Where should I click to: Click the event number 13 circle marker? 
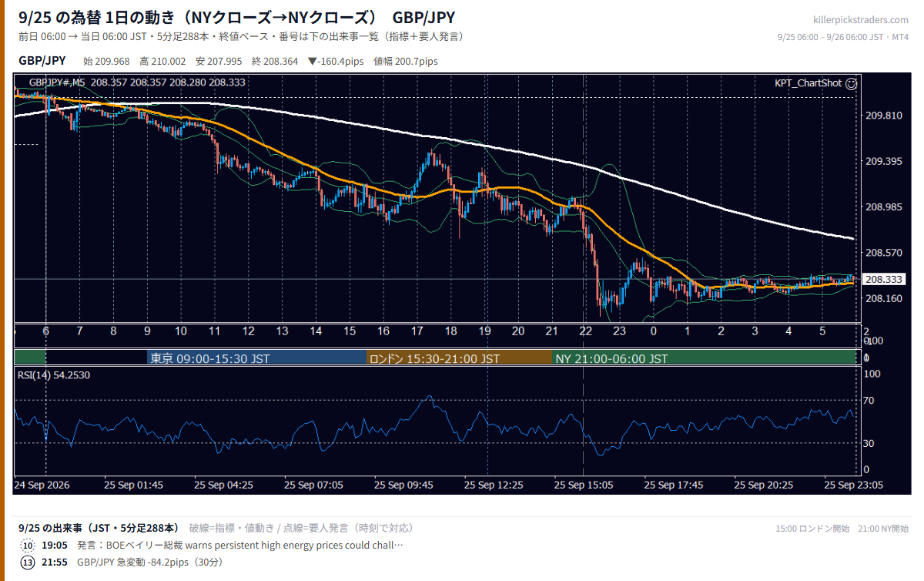28,563
